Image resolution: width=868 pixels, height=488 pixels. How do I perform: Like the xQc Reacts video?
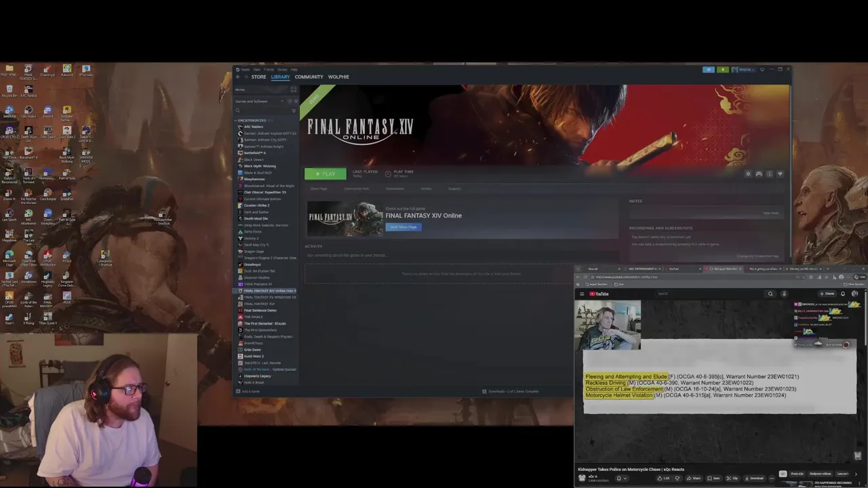coord(665,478)
